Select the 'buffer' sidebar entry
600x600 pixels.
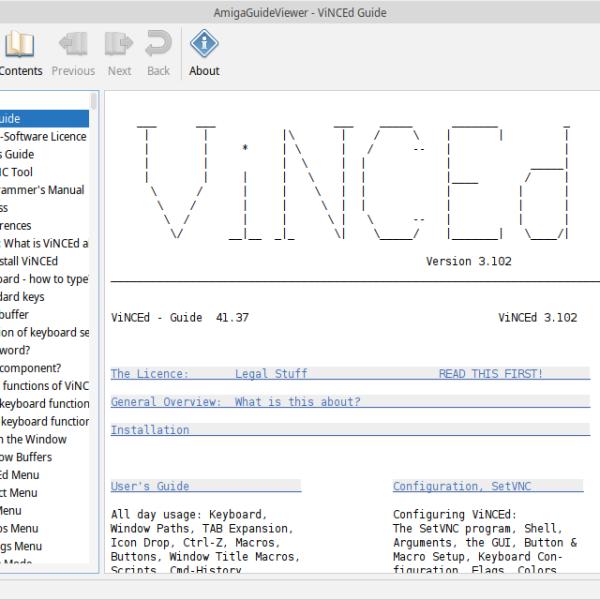[44, 315]
